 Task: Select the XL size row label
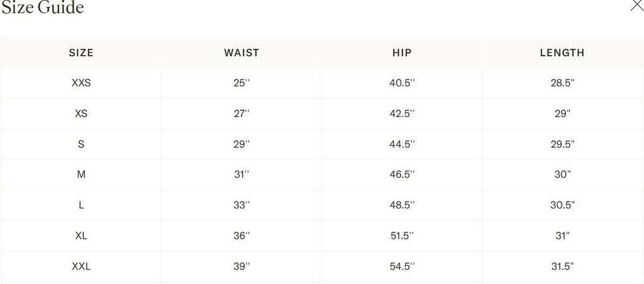pos(81,236)
